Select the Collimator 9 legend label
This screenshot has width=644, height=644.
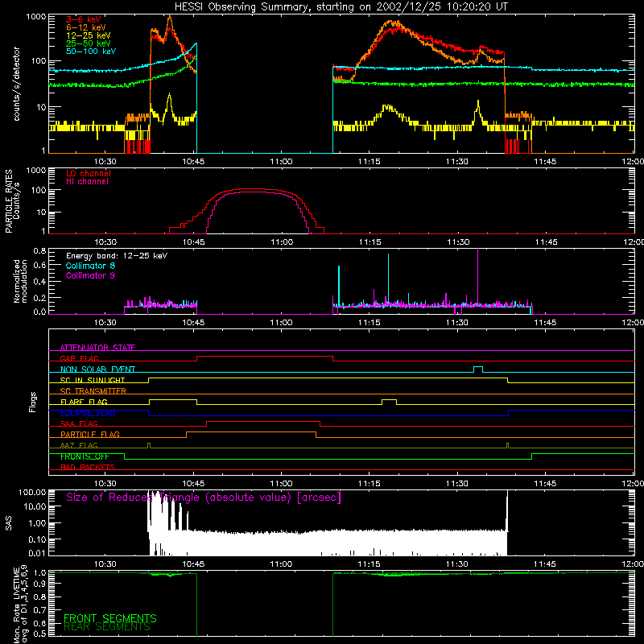click(x=90, y=275)
